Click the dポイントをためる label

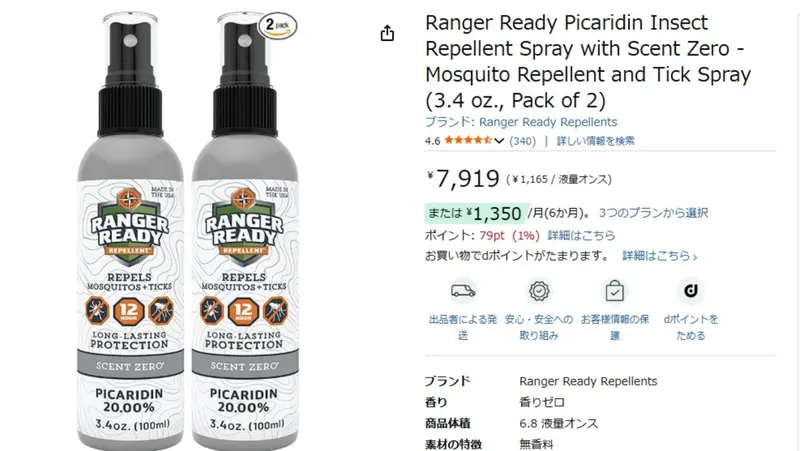691,327
